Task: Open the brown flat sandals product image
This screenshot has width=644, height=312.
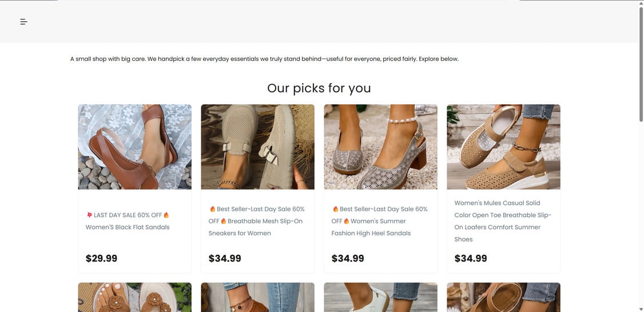Action: (134, 147)
